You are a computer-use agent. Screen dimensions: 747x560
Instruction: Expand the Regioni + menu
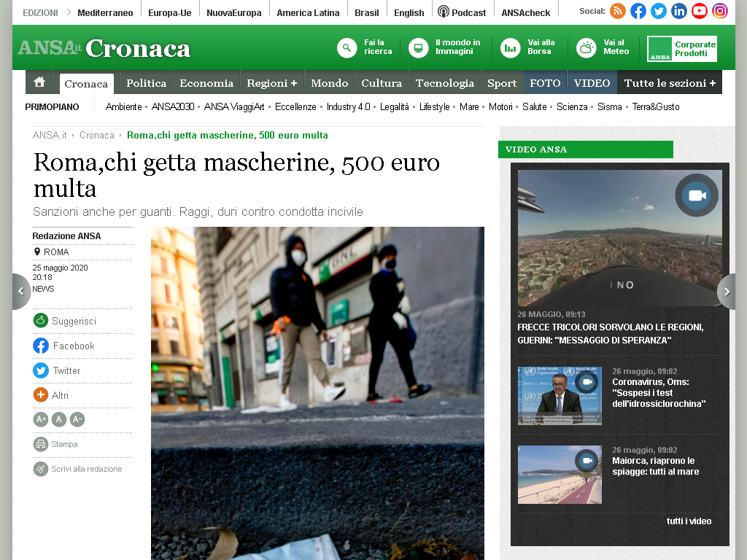click(x=272, y=83)
